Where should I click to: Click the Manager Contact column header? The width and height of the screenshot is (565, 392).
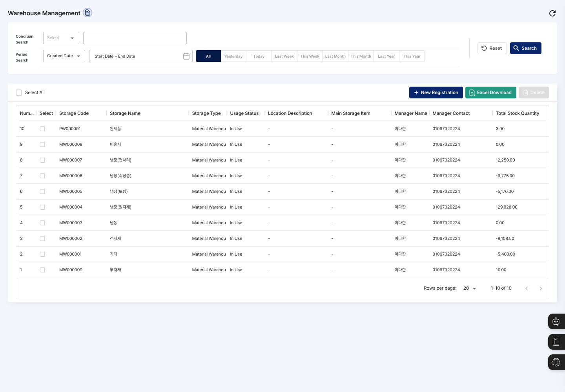(451, 113)
